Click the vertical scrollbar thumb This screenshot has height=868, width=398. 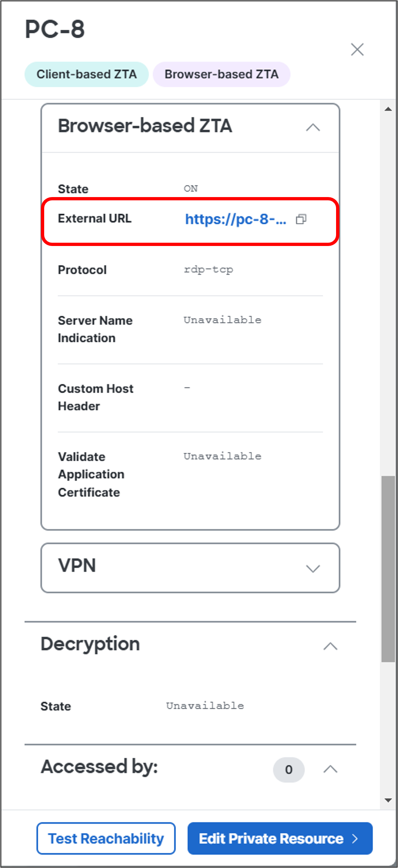388,569
